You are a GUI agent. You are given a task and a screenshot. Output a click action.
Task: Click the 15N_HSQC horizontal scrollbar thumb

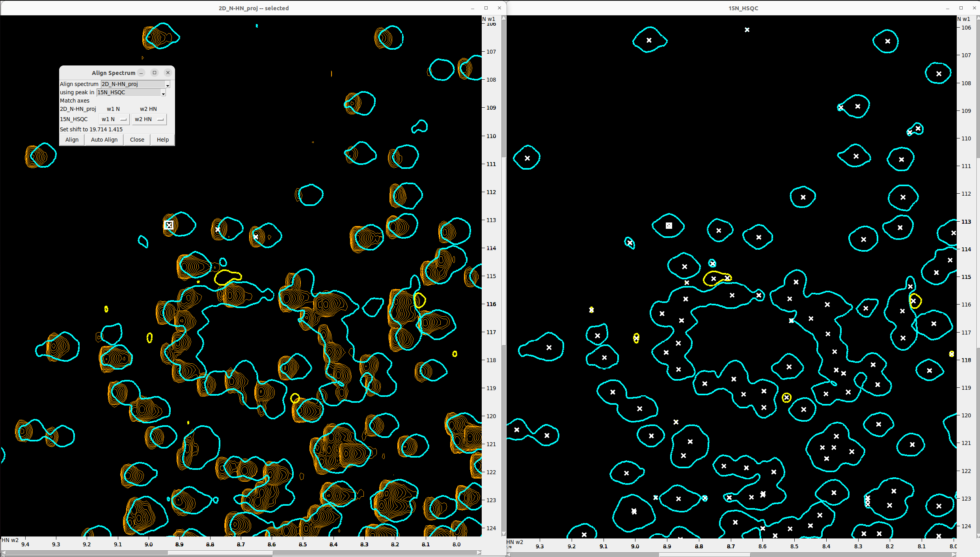coord(704,555)
